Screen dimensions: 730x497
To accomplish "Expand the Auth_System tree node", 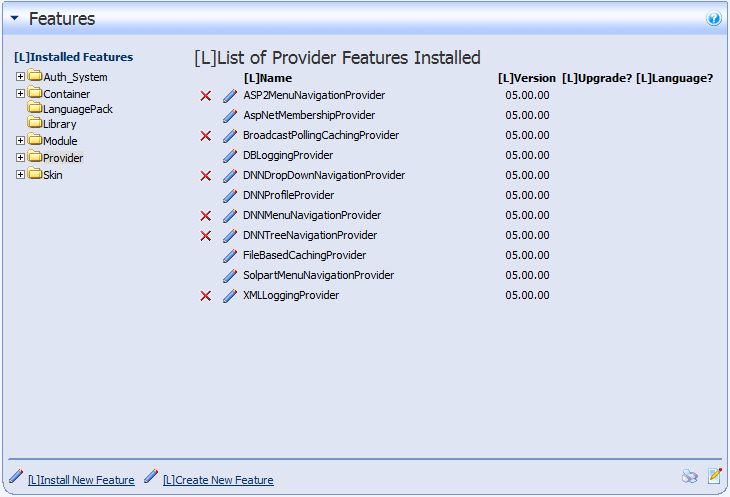I will pos(20,76).
